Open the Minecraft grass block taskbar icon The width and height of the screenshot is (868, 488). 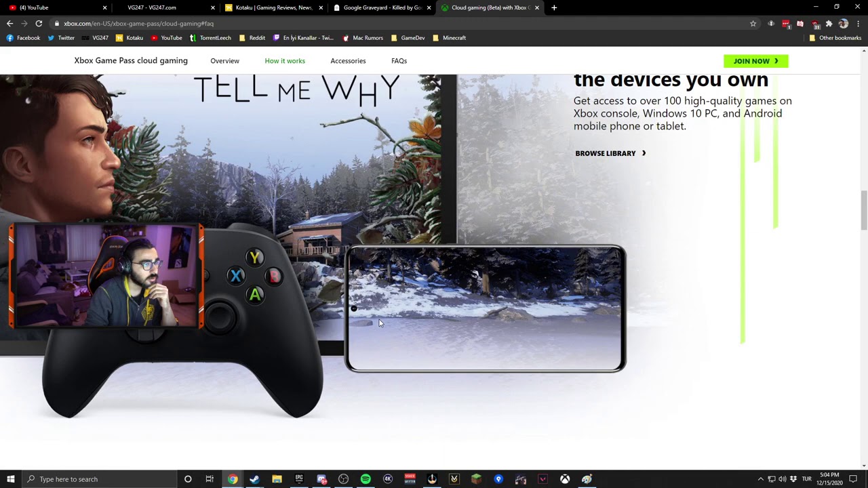tap(476, 479)
